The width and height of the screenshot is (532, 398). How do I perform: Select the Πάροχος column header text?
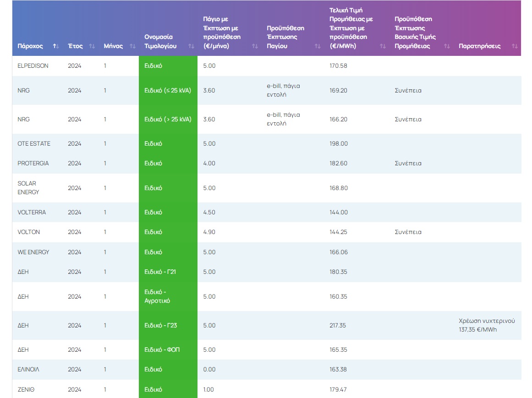pos(30,46)
